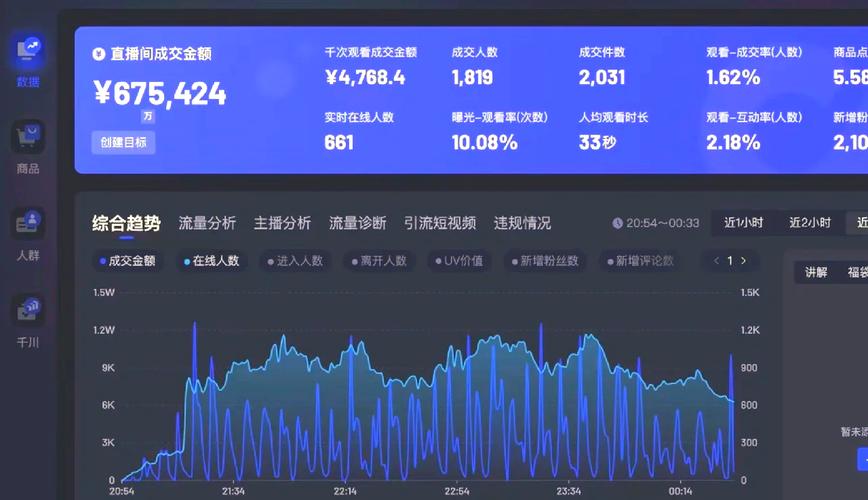
Task: Click the 观看-互动率 value 2.18%
Action: click(x=733, y=143)
